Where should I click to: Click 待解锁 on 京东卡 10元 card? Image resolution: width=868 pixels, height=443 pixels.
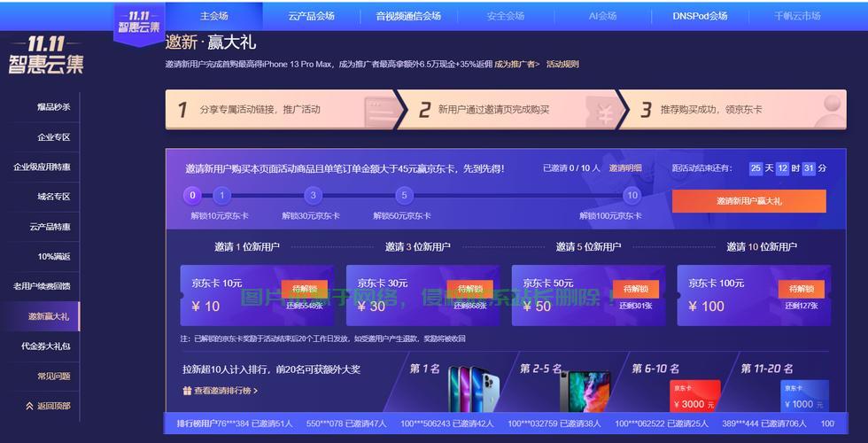[x=305, y=289]
